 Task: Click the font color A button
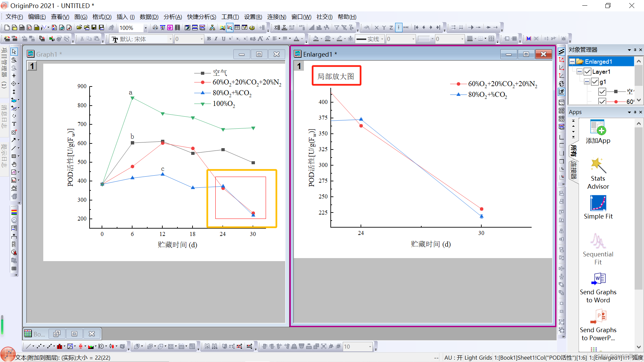[297, 39]
